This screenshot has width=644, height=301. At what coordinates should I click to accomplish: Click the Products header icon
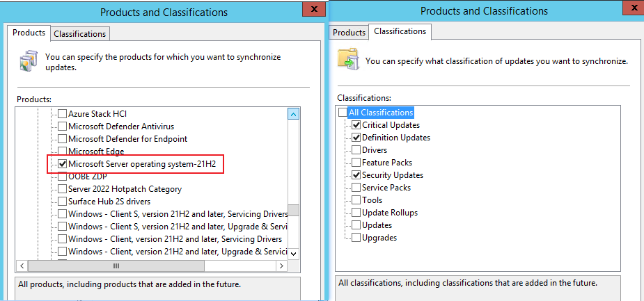point(28,60)
